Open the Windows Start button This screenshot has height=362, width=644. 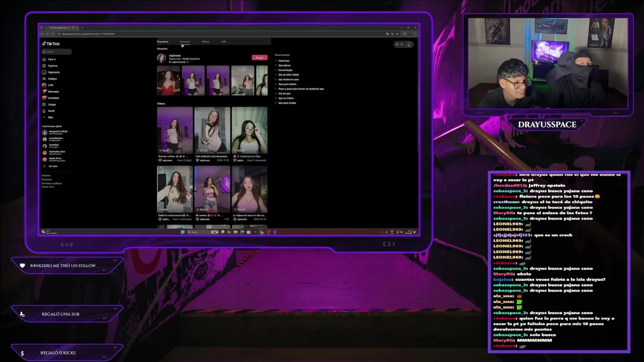point(183,232)
